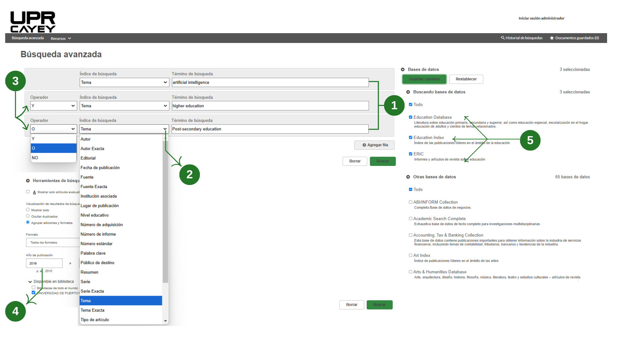644x362 pixels.
Task: Select the Ocultar duplicados radio button
Action: [x=28, y=216]
